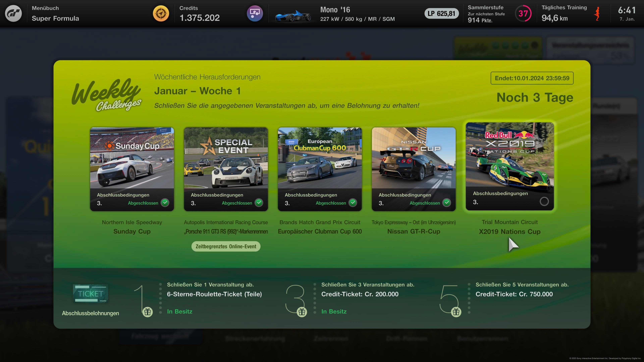Click the LP 625,81 badge

(x=442, y=13)
